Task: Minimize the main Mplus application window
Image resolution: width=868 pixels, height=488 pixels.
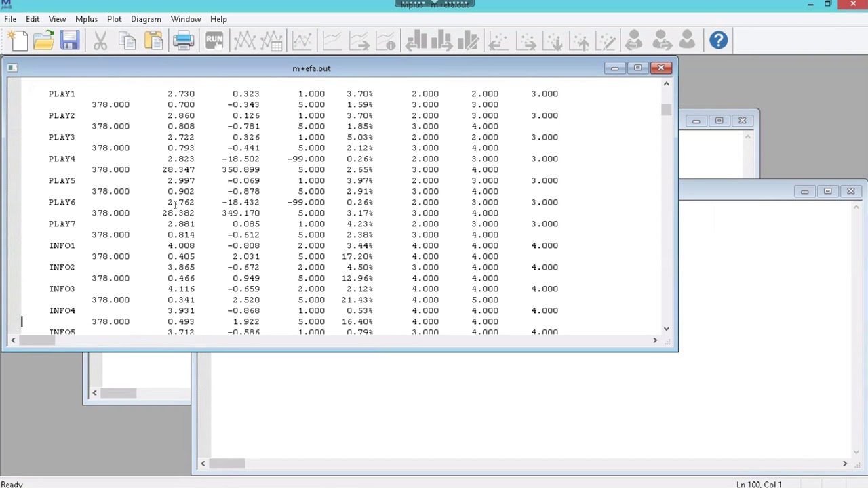Action: [x=810, y=5]
